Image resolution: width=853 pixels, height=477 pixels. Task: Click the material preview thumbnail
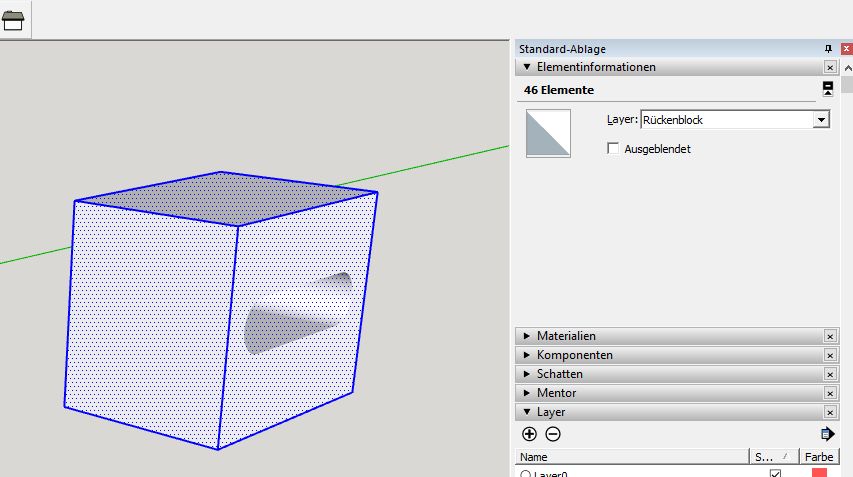click(x=548, y=134)
